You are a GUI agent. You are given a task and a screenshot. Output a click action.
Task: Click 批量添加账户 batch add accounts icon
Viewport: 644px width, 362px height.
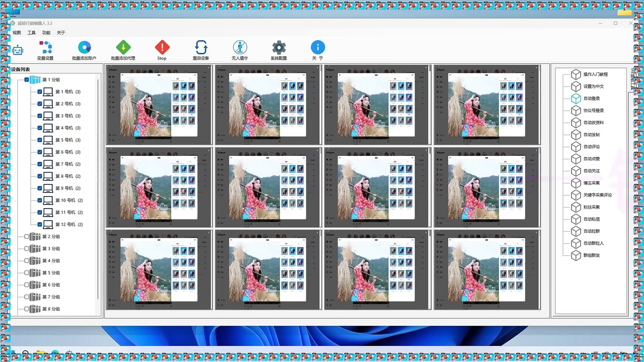85,48
